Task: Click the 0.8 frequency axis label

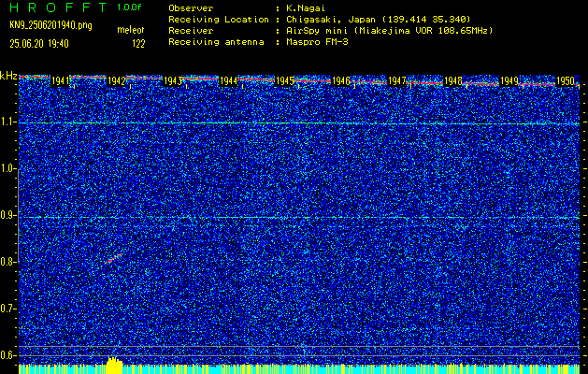Action: 8,262
